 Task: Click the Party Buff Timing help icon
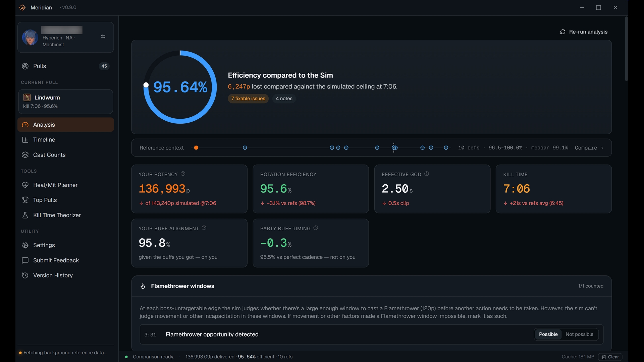tap(316, 228)
